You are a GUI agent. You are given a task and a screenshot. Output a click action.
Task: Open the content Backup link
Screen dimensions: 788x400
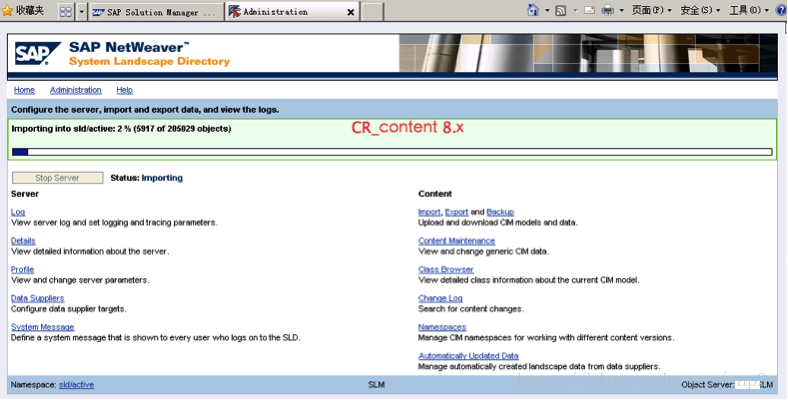click(500, 212)
